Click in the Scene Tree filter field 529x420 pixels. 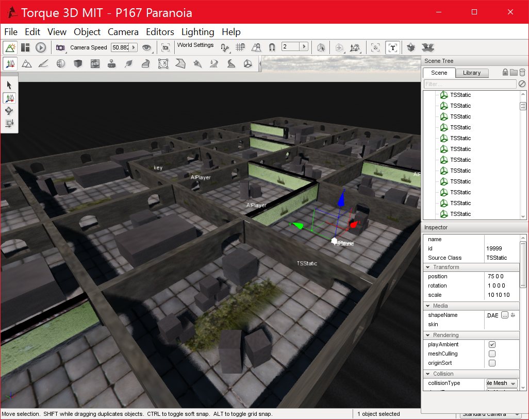click(469, 83)
